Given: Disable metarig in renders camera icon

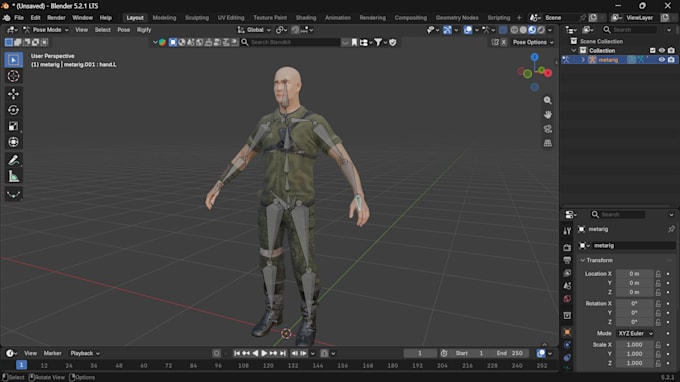Looking at the screenshot, I should point(671,60).
